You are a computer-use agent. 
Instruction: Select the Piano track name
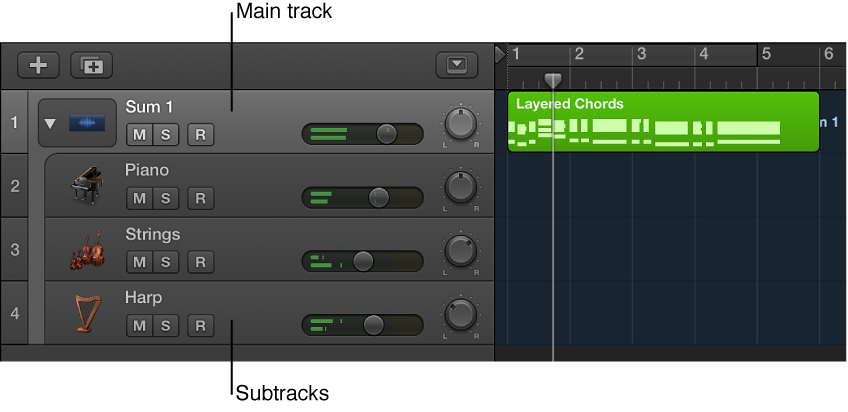coord(147,170)
